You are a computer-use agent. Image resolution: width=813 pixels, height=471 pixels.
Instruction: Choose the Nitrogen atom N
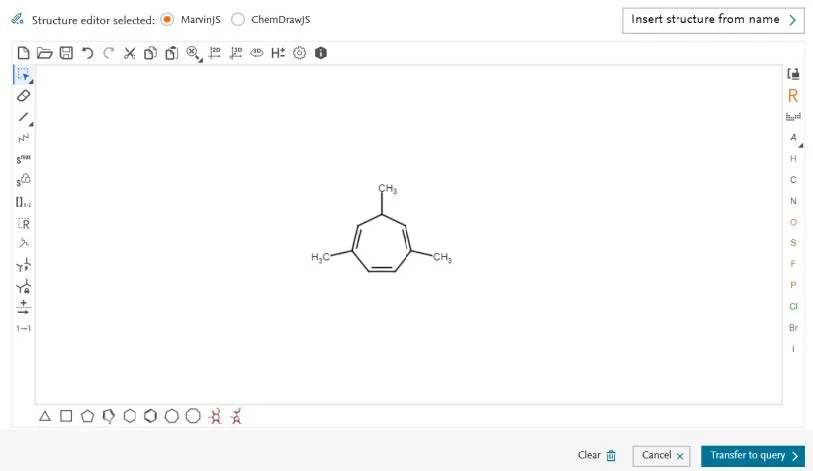pos(793,201)
